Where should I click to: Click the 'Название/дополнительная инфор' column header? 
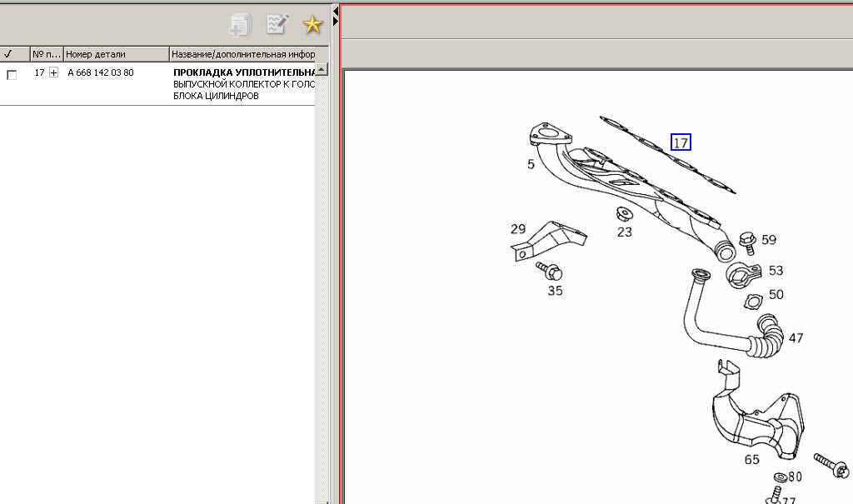(x=242, y=54)
